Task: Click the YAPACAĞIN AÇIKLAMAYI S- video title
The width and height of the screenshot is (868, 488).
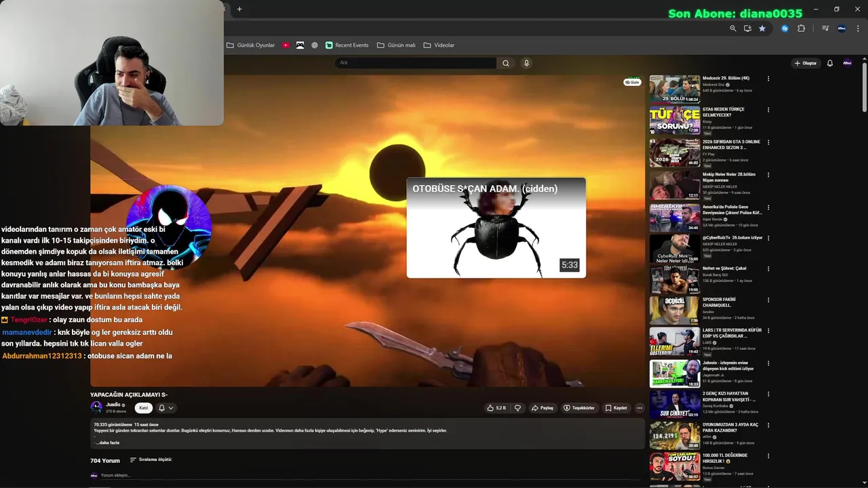Action: tap(129, 394)
